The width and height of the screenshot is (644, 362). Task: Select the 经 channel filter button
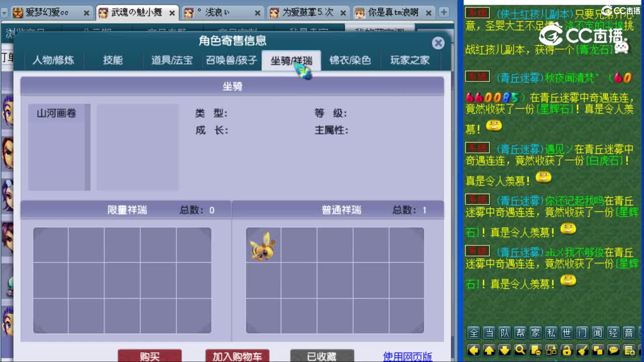click(x=613, y=333)
